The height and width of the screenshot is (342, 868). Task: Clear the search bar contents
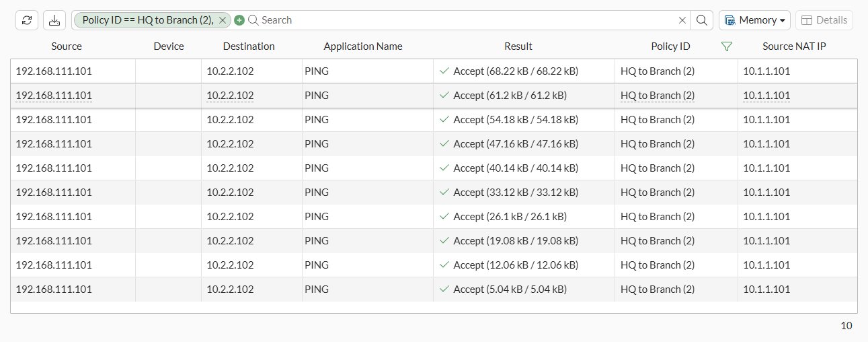click(x=682, y=20)
